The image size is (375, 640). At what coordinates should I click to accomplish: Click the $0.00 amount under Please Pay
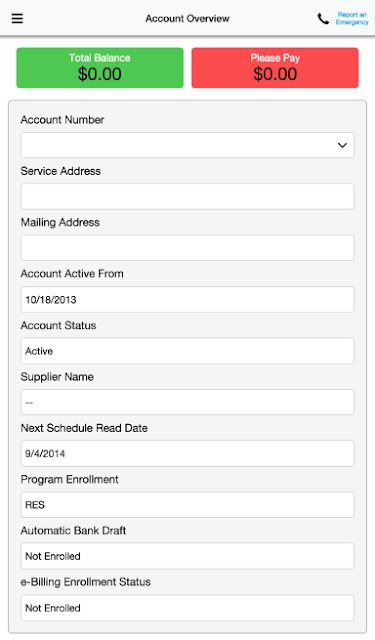pos(275,74)
